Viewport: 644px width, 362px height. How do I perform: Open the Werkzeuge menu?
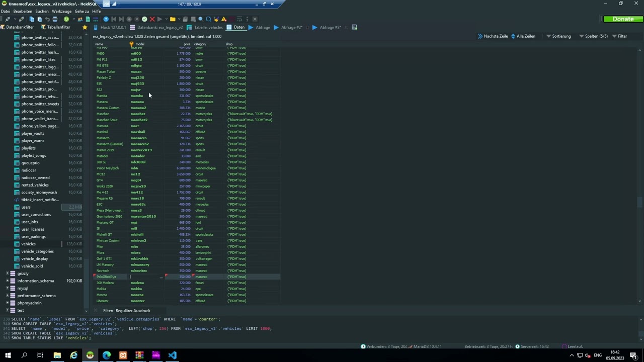pos(62,11)
